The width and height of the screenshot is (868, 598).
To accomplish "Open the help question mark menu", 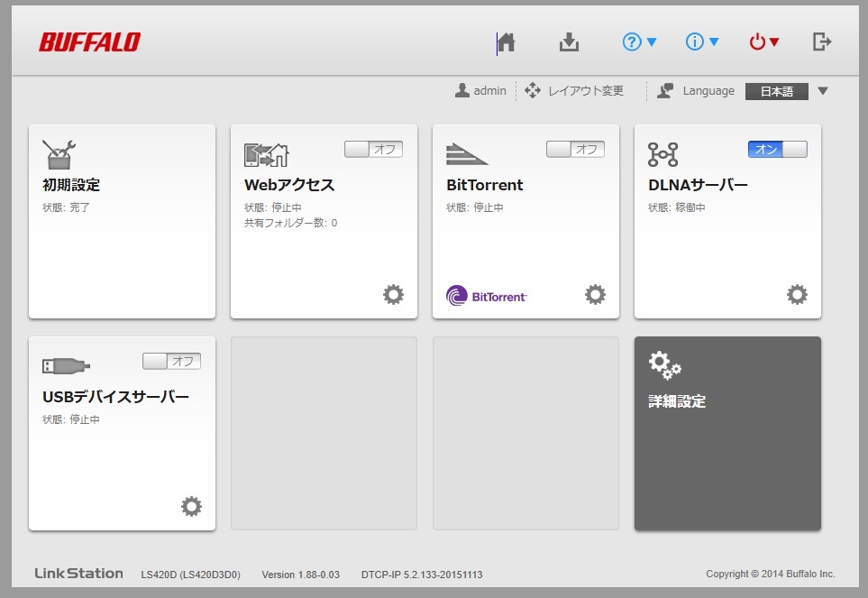I will click(x=639, y=42).
